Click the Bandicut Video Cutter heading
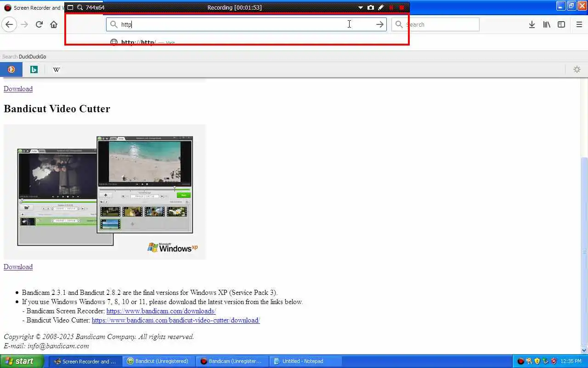Image resolution: width=588 pixels, height=368 pixels. pos(57,109)
